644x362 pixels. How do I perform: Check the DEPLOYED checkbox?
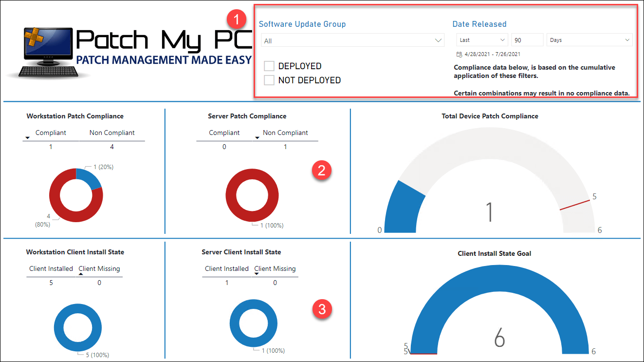click(269, 66)
